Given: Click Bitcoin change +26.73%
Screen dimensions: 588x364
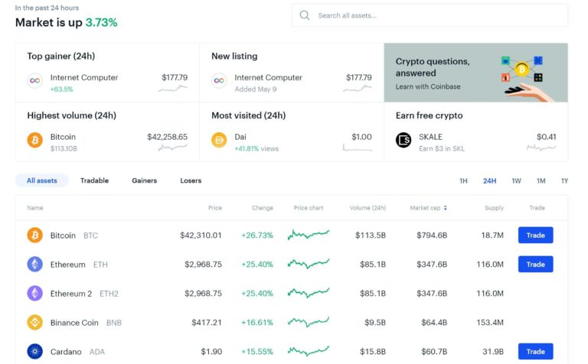Looking at the screenshot, I should [257, 236].
